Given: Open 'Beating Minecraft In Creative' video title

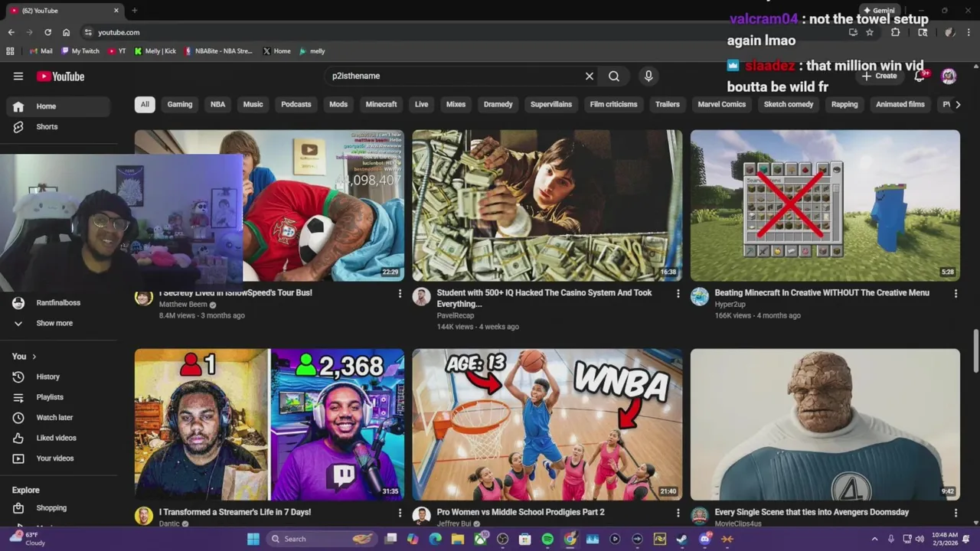Looking at the screenshot, I should pyautogui.click(x=822, y=292).
